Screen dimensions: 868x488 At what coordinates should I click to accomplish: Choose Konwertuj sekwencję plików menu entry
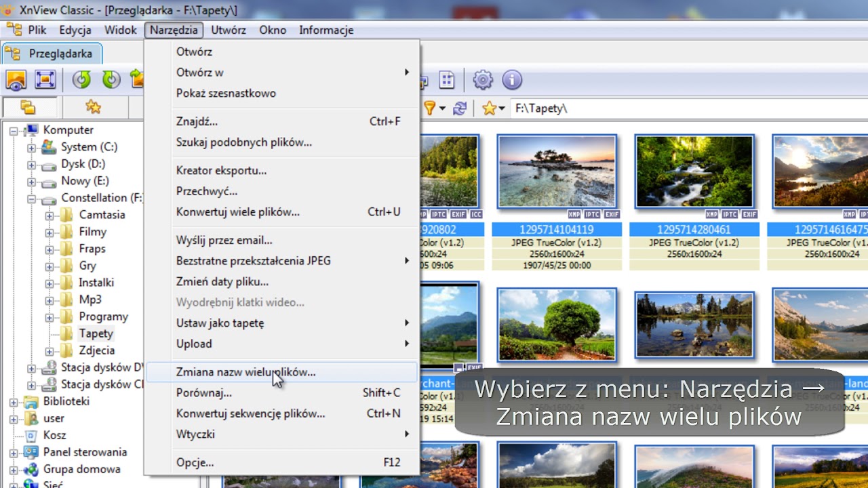pos(282,413)
